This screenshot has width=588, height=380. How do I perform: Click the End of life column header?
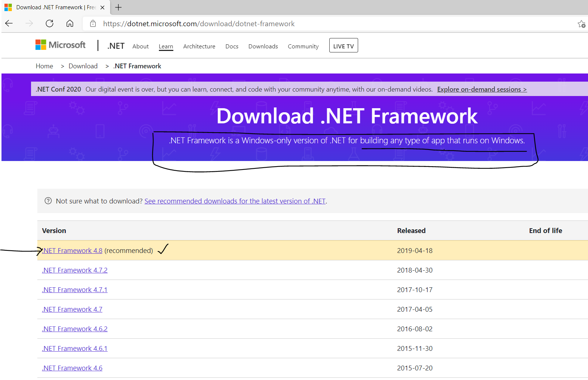pyautogui.click(x=545, y=230)
